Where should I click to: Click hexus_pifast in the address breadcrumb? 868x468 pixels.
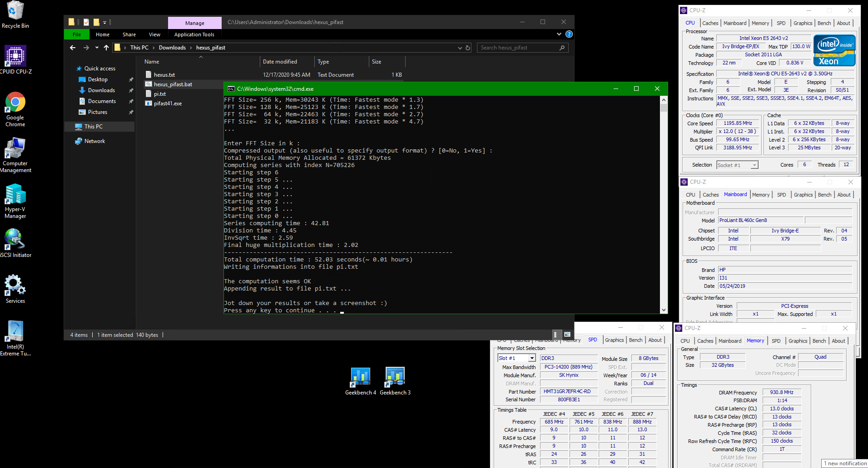pyautogui.click(x=210, y=48)
